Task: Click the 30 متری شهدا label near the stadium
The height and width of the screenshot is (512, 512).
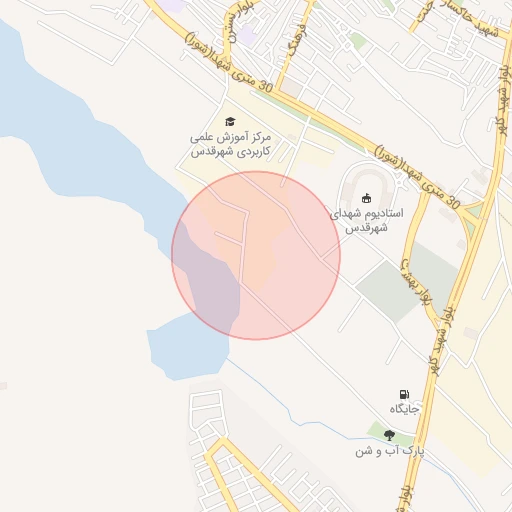Action: (x=417, y=176)
